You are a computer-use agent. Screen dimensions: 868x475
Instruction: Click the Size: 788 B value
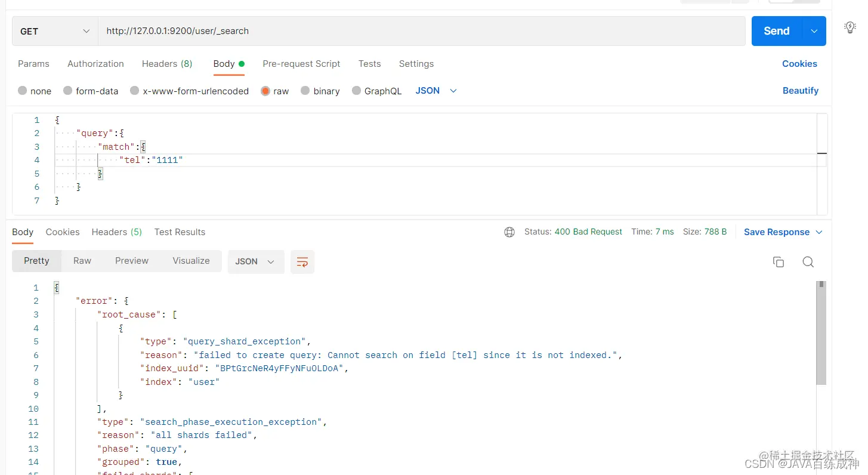coord(705,232)
